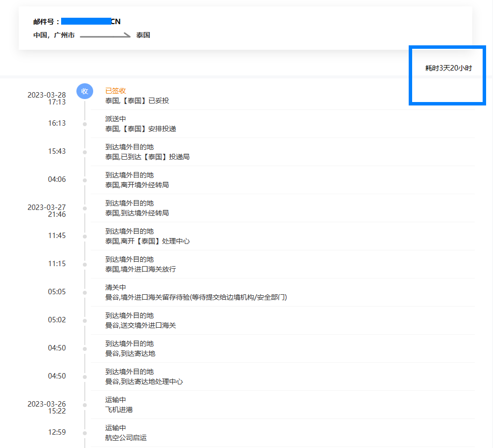Select the timeline dot at 16:13

(x=85, y=124)
